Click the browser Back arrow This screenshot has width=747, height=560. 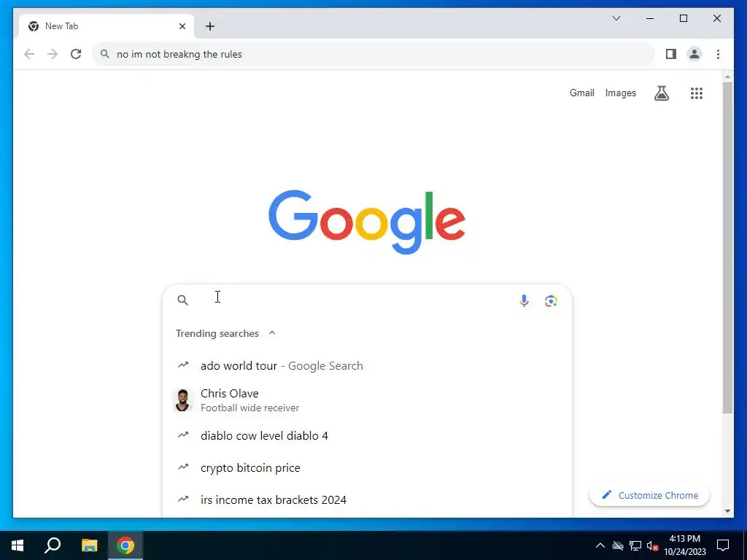point(29,54)
